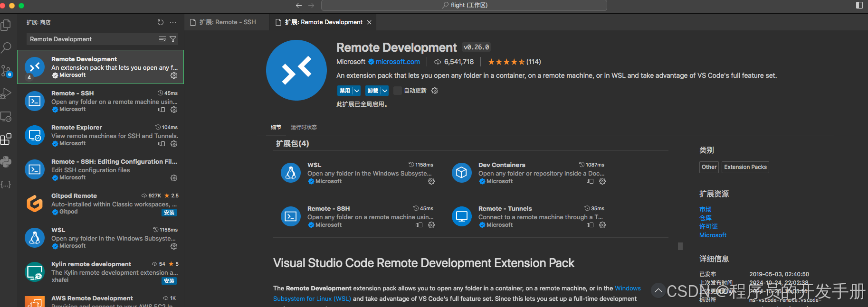Open the WSL extension pack card
This screenshot has height=307, width=868.
pyautogui.click(x=357, y=173)
